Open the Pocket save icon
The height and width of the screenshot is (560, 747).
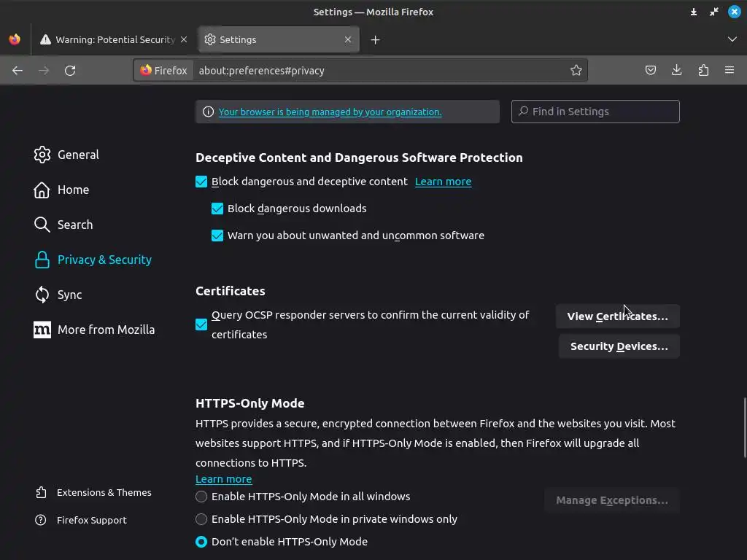point(651,71)
